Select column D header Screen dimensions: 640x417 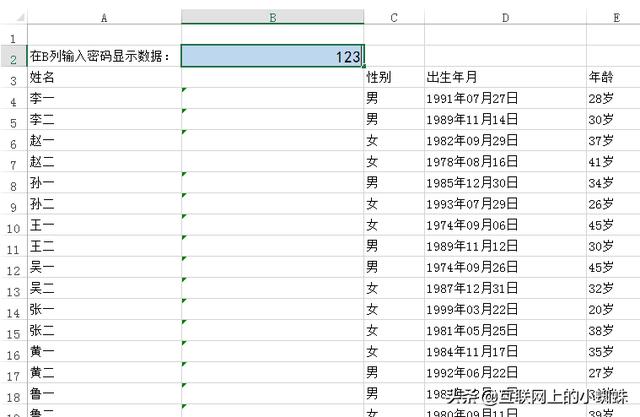pos(505,18)
